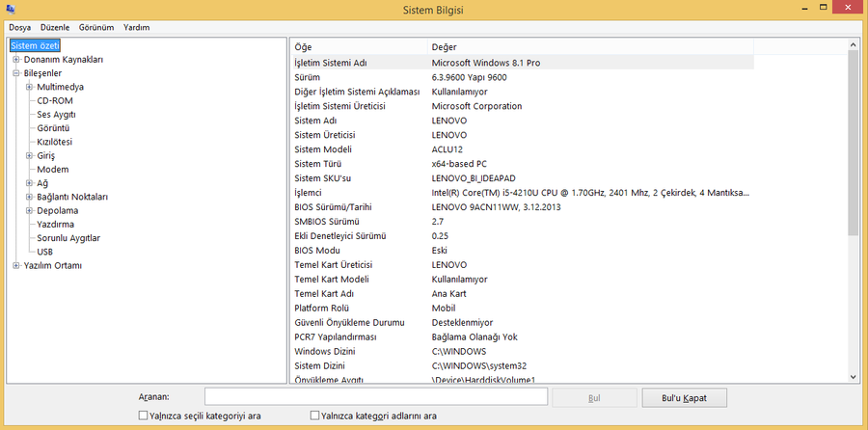
Task: Select Güvenli Önyükleme Durumu row
Action: tap(522, 323)
